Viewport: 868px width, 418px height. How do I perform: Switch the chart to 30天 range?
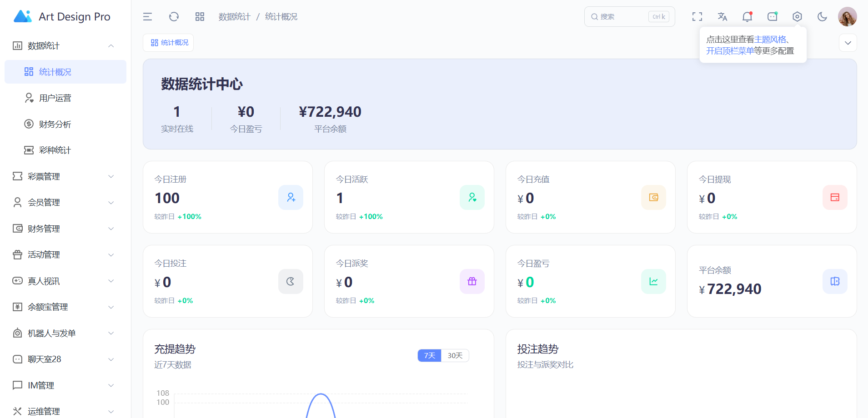(x=455, y=355)
